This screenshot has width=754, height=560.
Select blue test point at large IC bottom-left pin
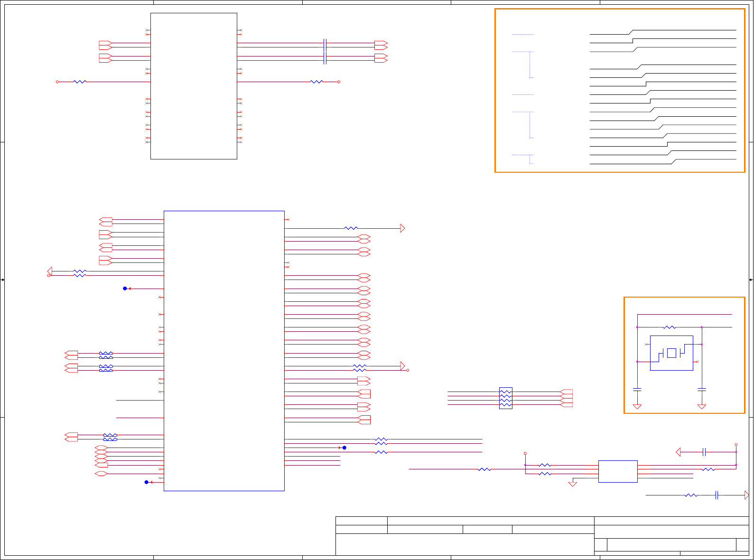pos(147,482)
